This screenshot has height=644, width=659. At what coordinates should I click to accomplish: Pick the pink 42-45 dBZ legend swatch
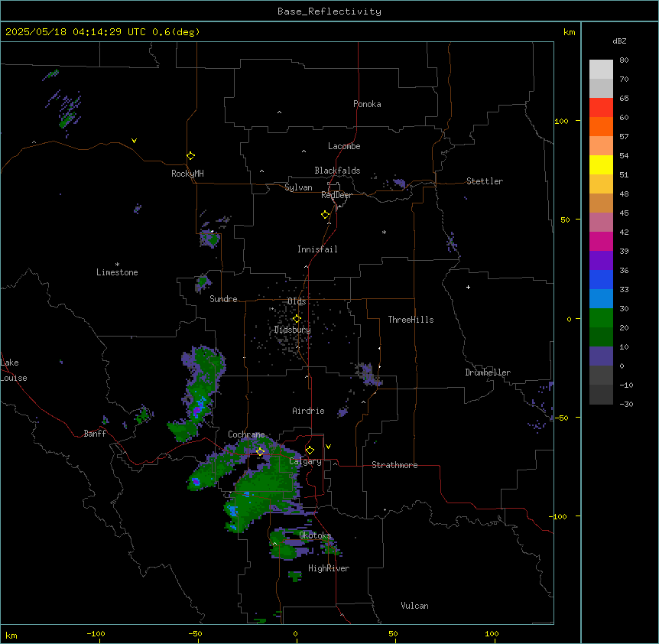tap(601, 222)
